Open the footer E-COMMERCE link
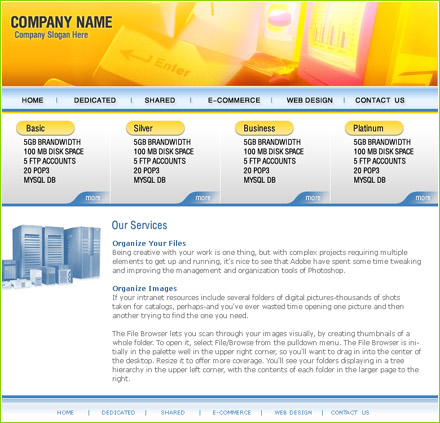 coord(232,413)
